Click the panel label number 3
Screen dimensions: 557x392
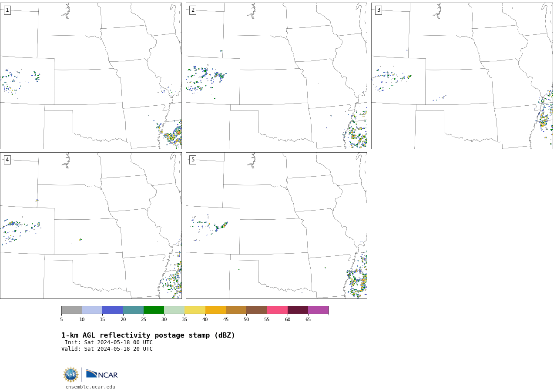[379, 10]
